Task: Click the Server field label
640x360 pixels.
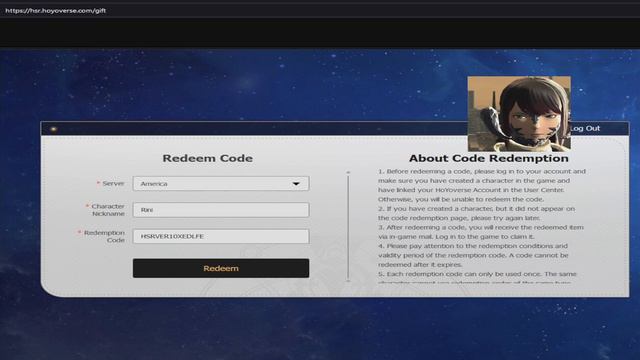Action: coord(110,184)
